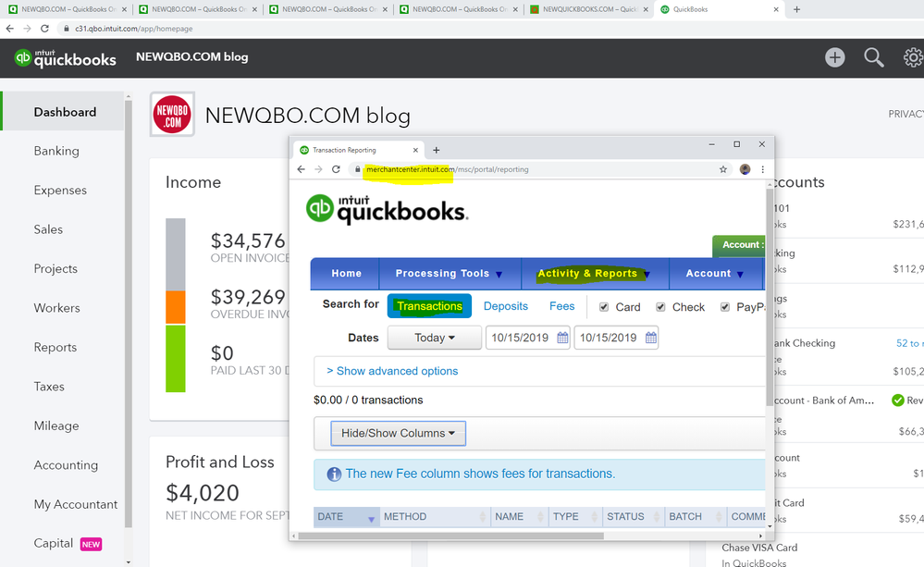924x567 pixels.
Task: Uncheck the Card checkbox
Action: pos(602,306)
